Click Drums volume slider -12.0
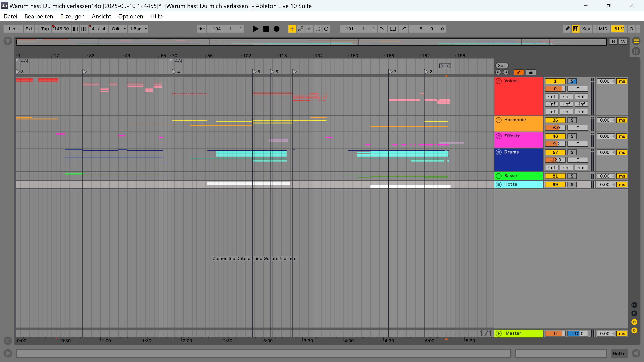 pos(555,160)
